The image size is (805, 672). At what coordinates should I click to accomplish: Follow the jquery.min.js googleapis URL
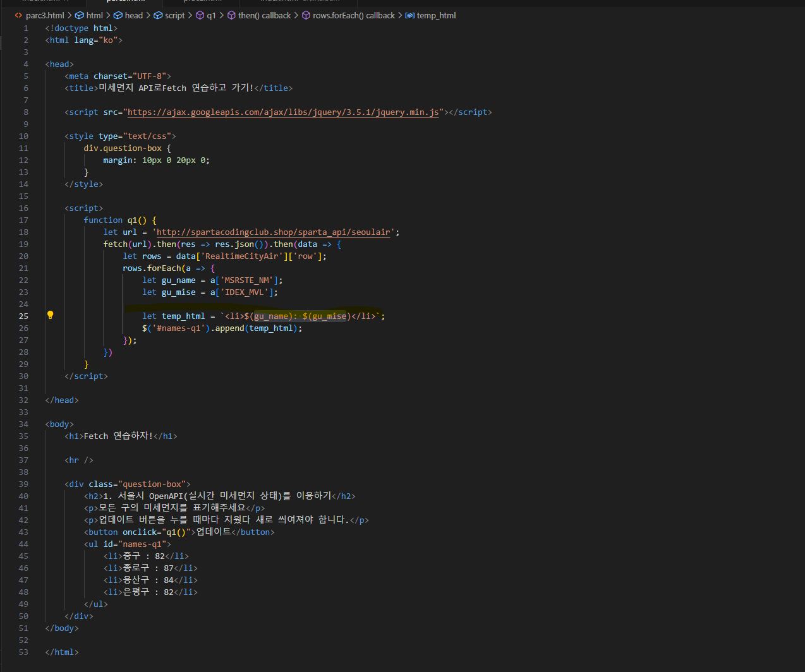tap(283, 112)
